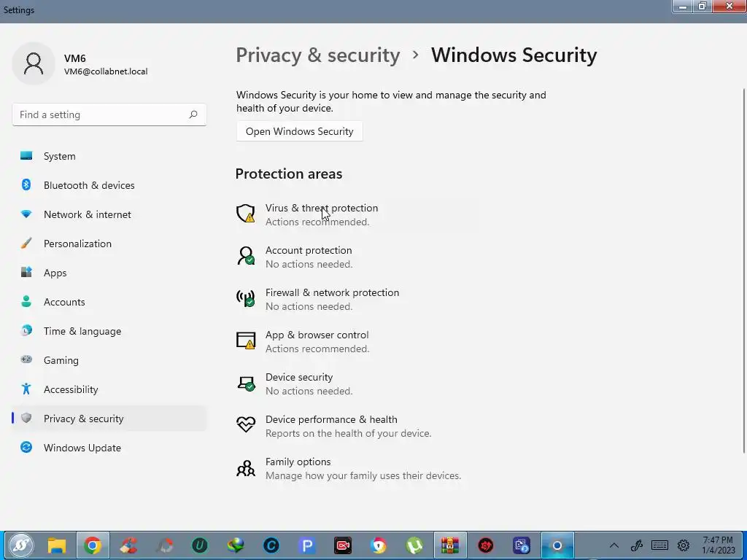Click the App & browser control icon

(x=246, y=341)
